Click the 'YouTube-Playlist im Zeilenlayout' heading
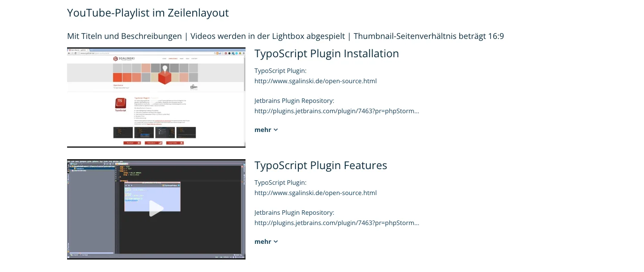The width and height of the screenshot is (644, 272). (148, 13)
